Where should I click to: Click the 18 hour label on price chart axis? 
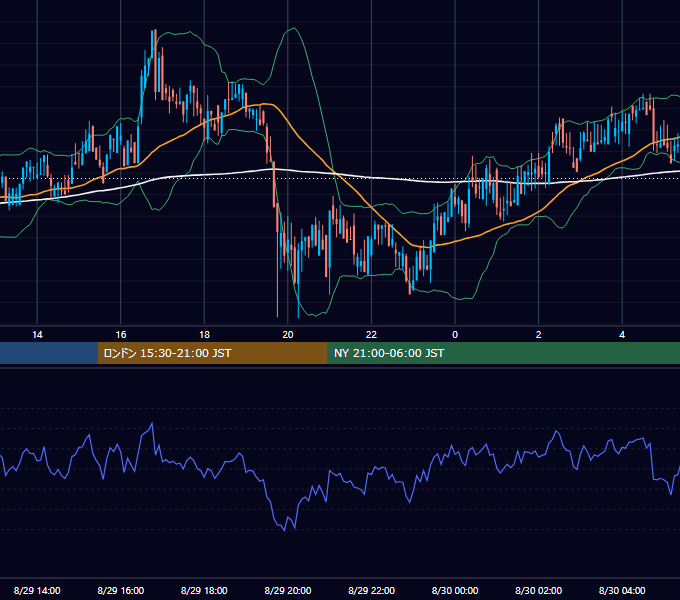204,335
